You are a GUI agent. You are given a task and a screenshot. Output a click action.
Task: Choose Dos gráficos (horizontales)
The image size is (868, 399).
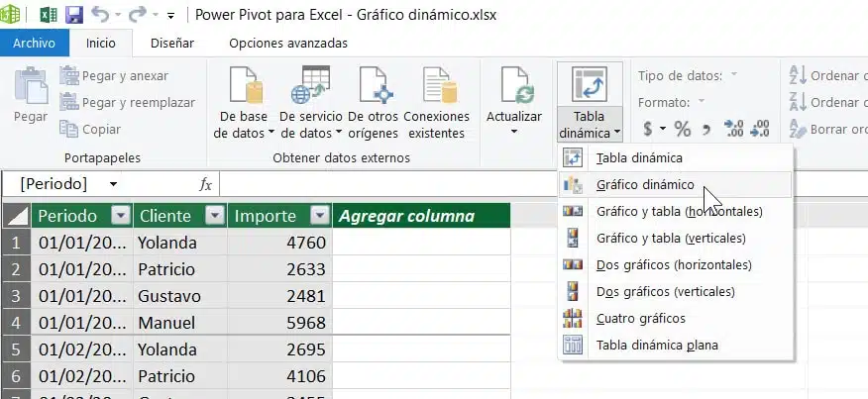676,264
